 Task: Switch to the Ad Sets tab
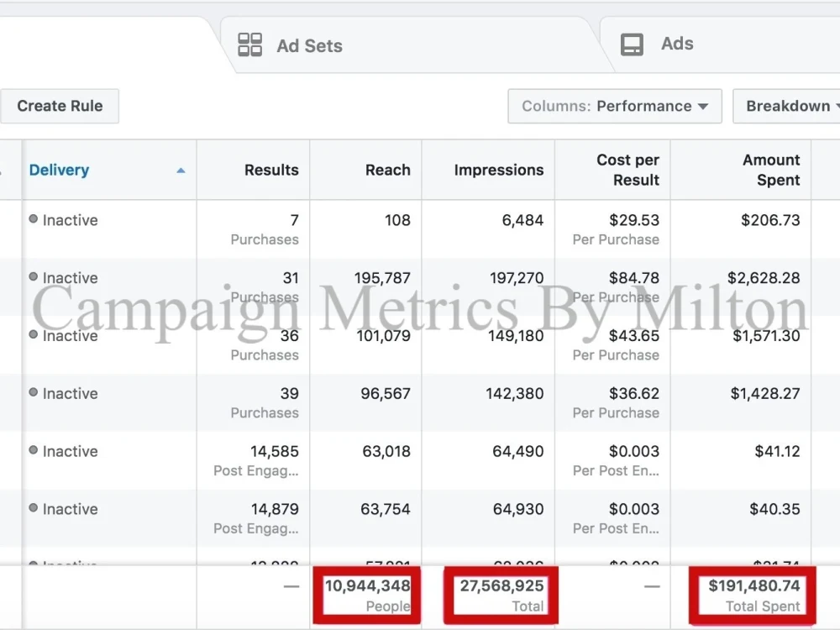point(310,45)
